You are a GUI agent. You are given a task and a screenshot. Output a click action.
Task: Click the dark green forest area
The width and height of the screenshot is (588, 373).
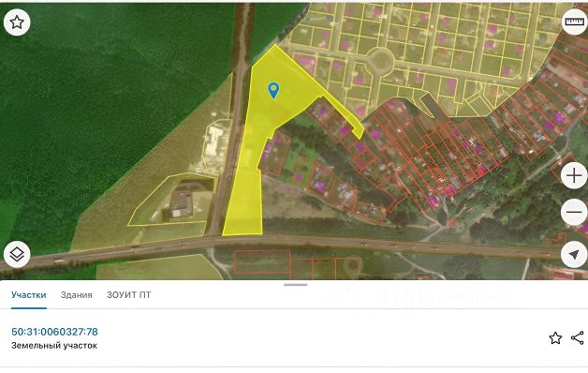94,112
